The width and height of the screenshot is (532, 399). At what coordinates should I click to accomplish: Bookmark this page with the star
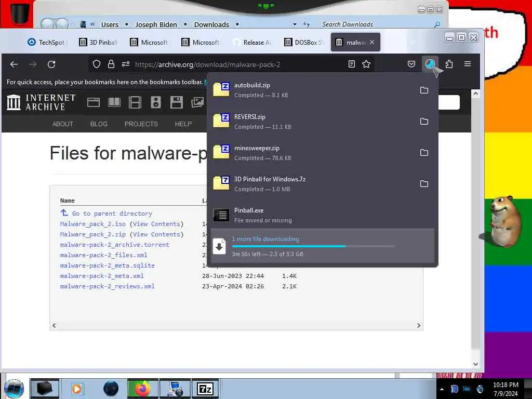(366, 64)
